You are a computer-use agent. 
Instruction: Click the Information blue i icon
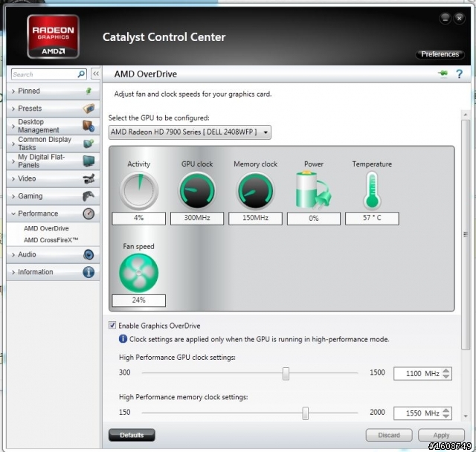[x=89, y=272]
